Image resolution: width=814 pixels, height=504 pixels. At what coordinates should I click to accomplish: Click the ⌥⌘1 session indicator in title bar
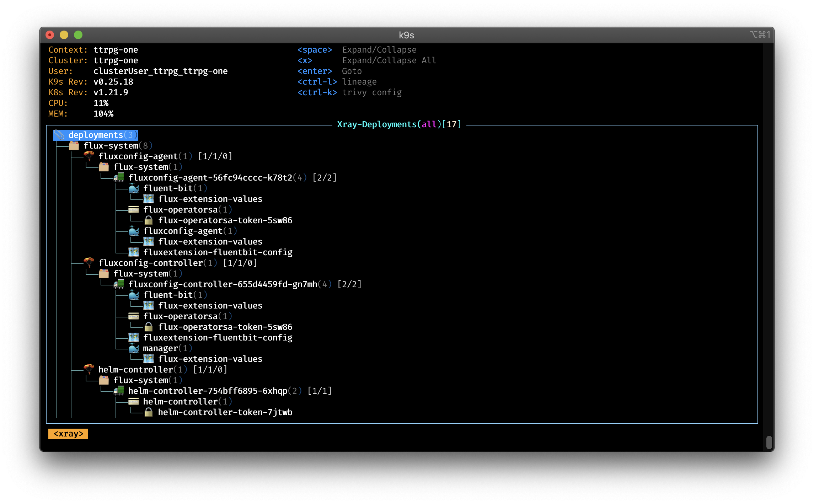coord(760,34)
